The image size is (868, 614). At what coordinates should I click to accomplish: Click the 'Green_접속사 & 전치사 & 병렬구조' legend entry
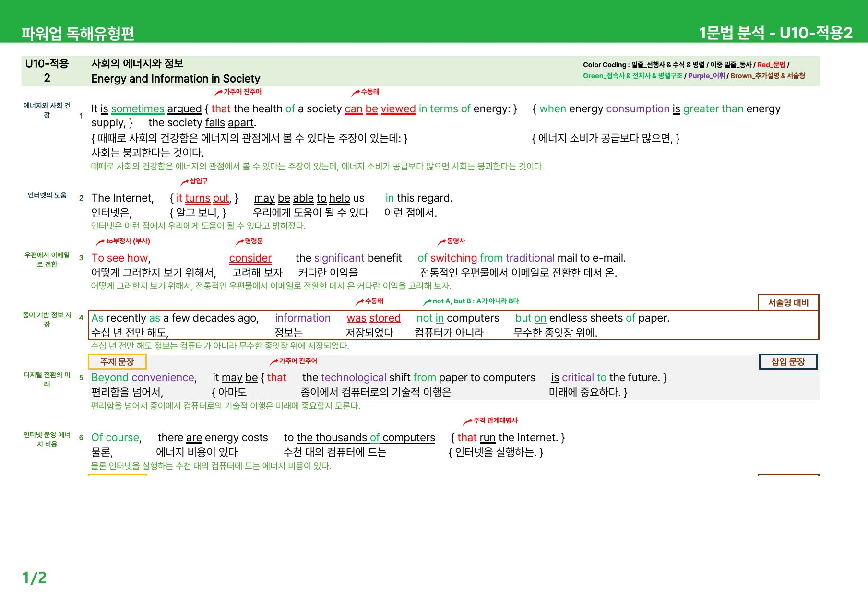pyautogui.click(x=632, y=76)
